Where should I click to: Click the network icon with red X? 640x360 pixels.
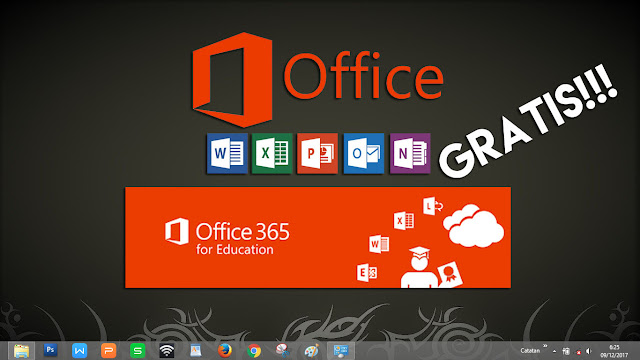coord(578,351)
